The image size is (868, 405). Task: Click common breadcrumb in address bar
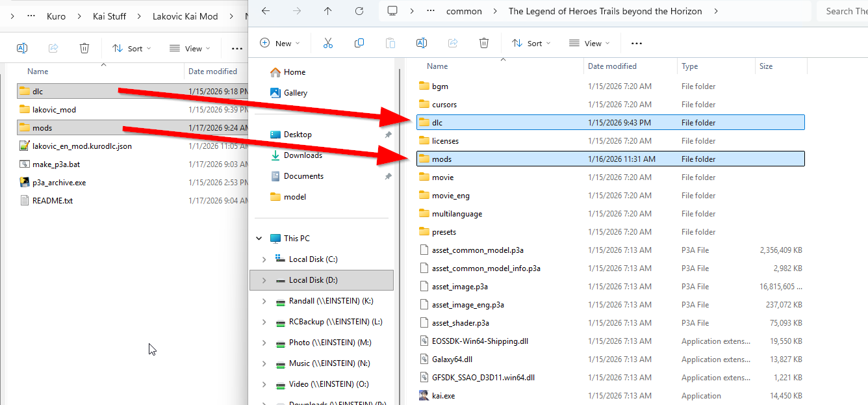pyautogui.click(x=464, y=11)
